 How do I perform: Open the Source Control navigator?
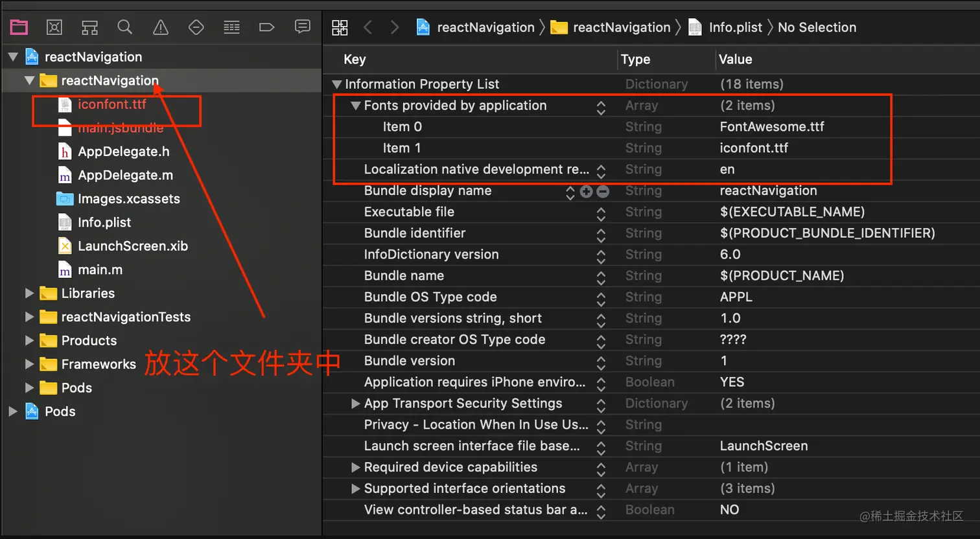tap(54, 27)
